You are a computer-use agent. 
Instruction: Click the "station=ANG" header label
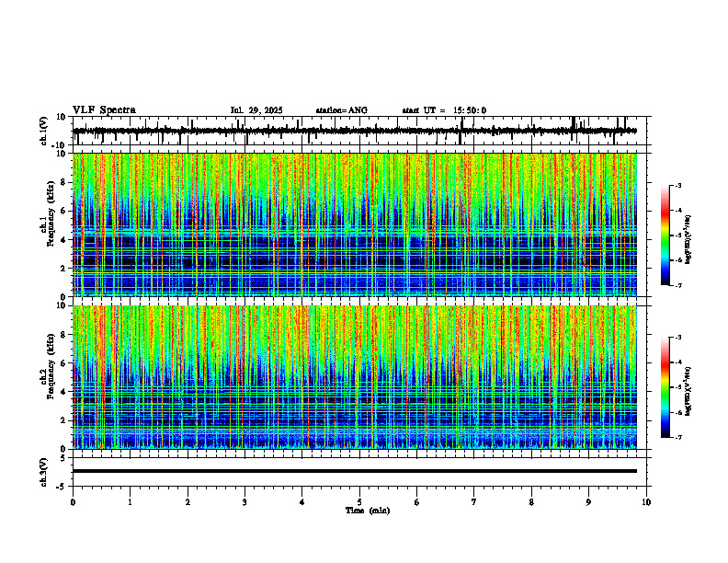(342, 110)
